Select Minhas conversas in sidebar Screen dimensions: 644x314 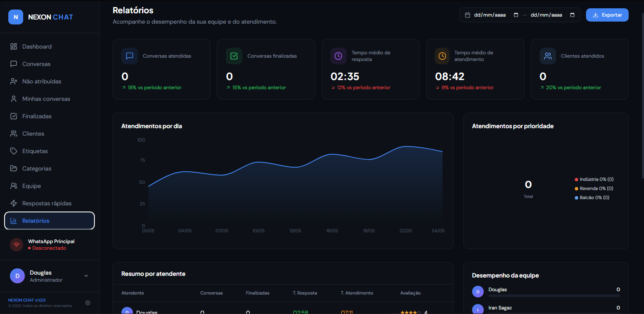[x=49, y=99]
